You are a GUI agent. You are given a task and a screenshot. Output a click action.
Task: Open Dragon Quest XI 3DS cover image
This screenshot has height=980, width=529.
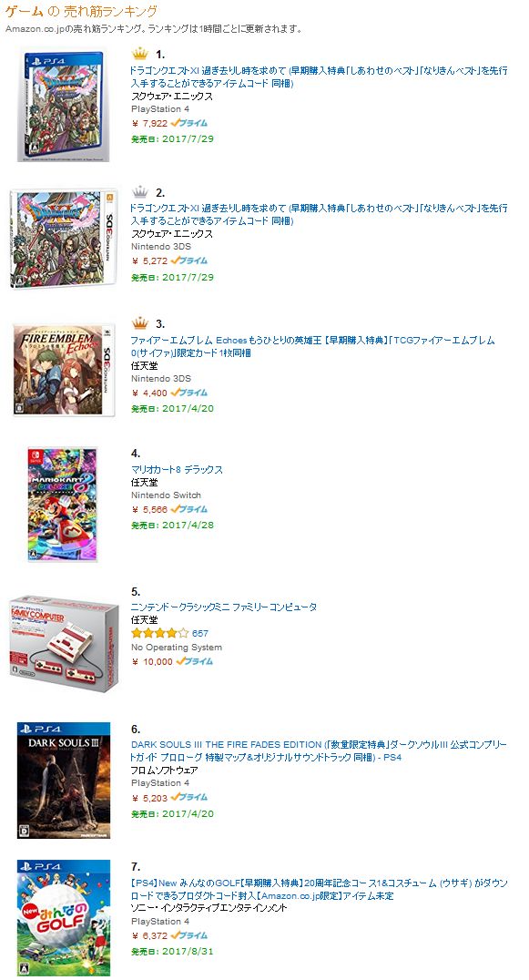(63, 238)
